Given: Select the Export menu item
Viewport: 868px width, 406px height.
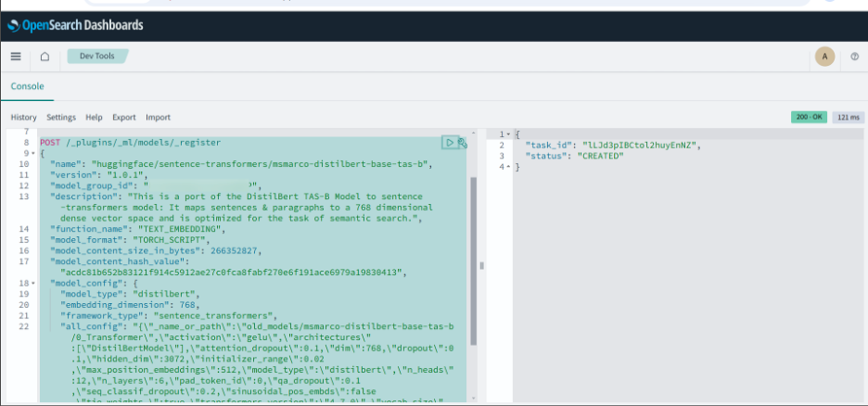Looking at the screenshot, I should coord(124,118).
